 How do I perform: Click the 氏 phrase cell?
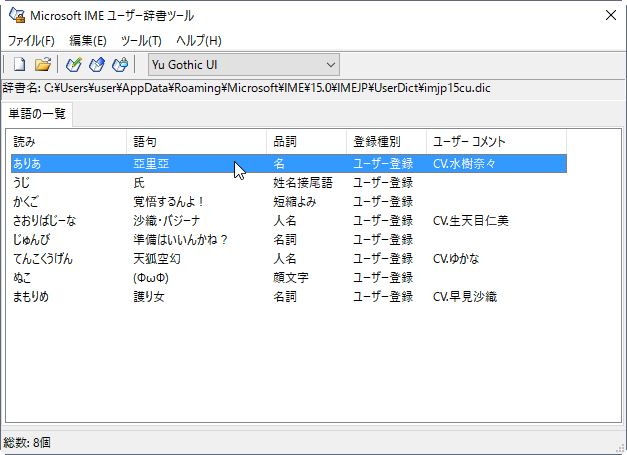139,183
